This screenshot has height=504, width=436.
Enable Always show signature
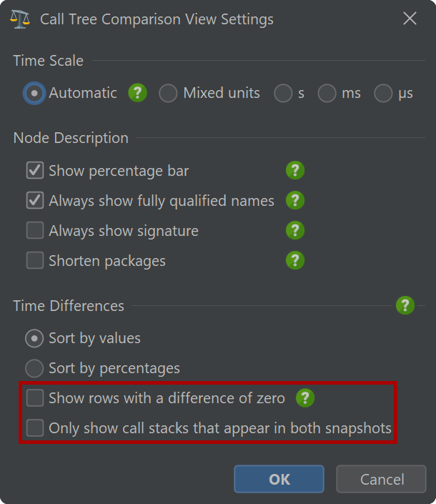pos(35,230)
